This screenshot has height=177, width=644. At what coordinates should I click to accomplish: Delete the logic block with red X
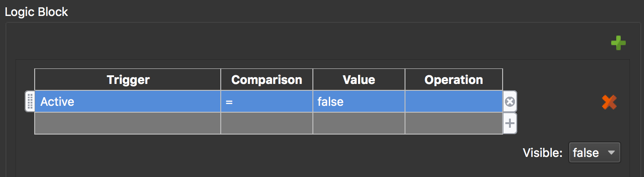(x=609, y=102)
